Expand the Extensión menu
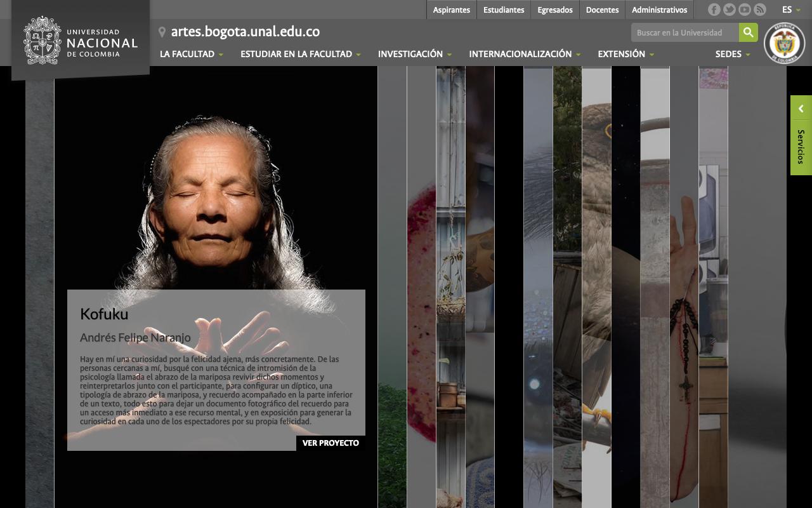Viewport: 812px width, 508px height. pos(626,54)
